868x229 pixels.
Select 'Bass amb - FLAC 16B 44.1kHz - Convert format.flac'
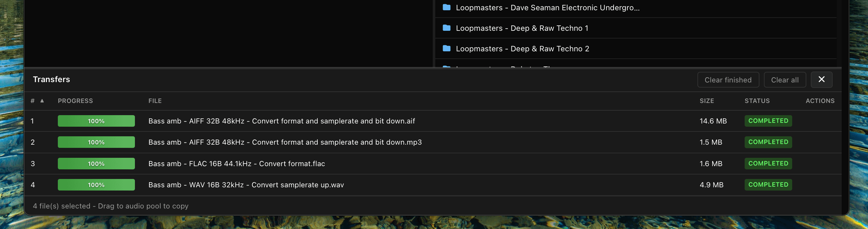tap(236, 164)
